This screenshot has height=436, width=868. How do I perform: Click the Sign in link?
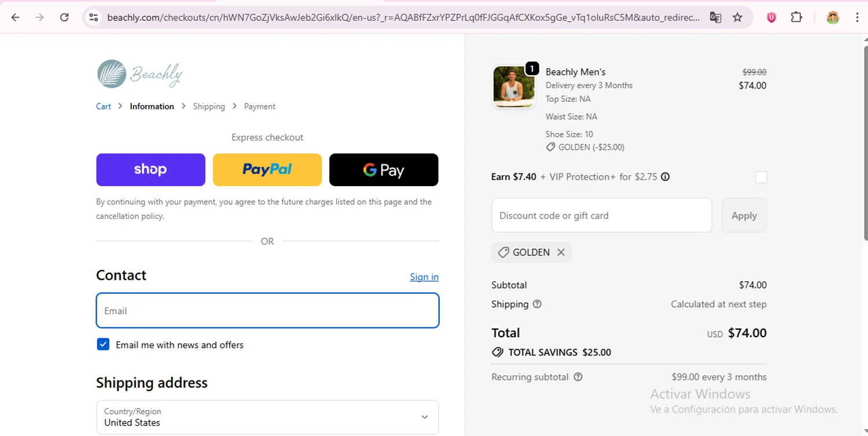click(424, 277)
